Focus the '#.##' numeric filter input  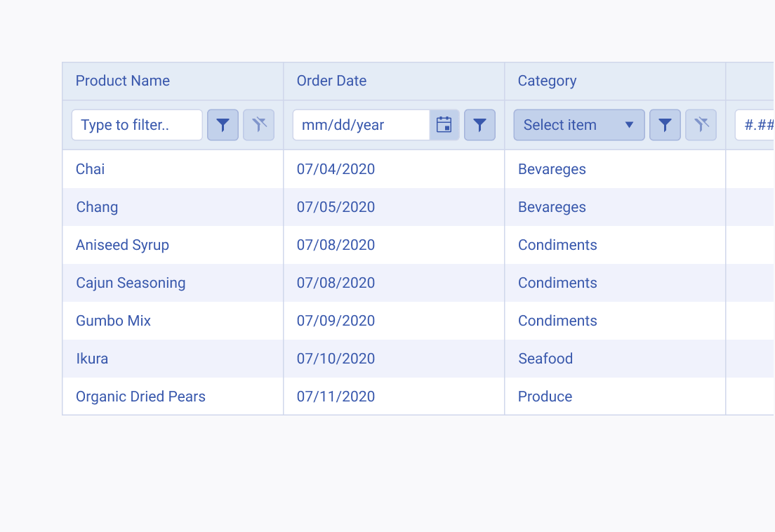point(755,125)
